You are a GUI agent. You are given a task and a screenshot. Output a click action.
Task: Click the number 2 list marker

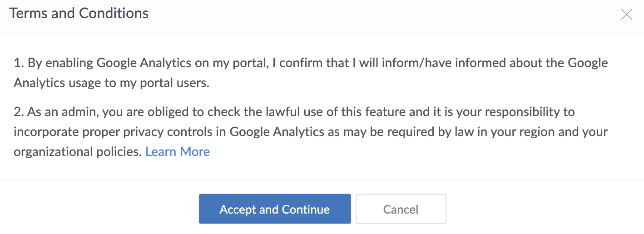point(18,112)
